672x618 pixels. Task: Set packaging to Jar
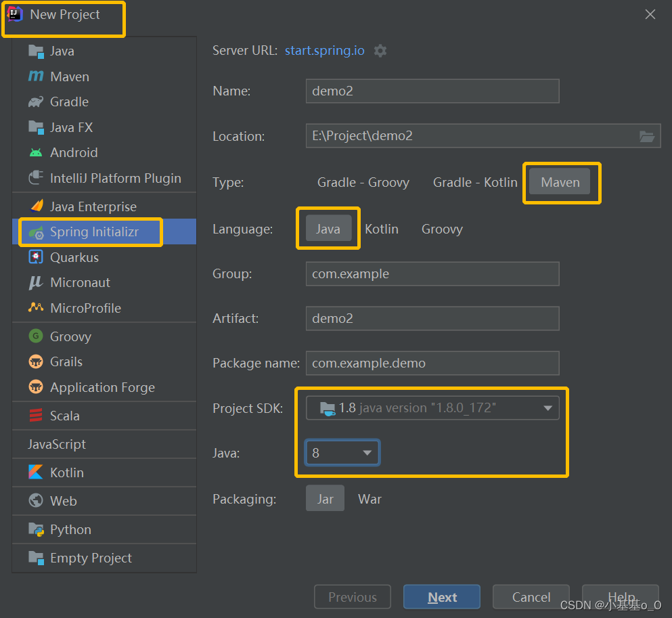326,498
